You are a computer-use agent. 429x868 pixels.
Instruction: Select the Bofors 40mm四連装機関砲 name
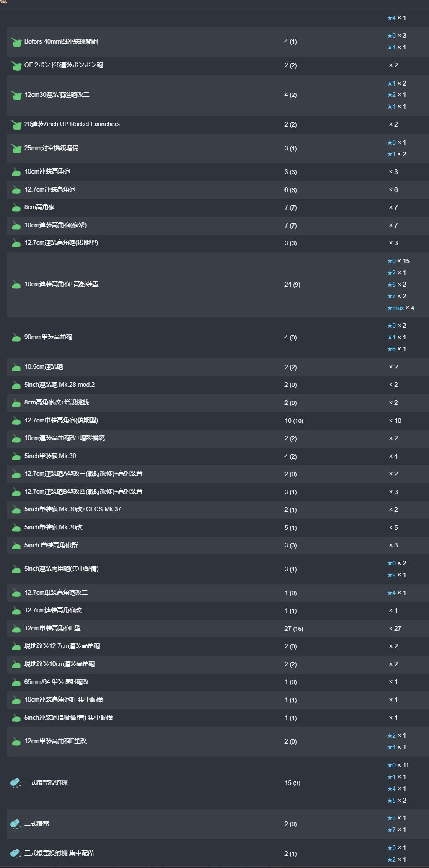[61, 41]
